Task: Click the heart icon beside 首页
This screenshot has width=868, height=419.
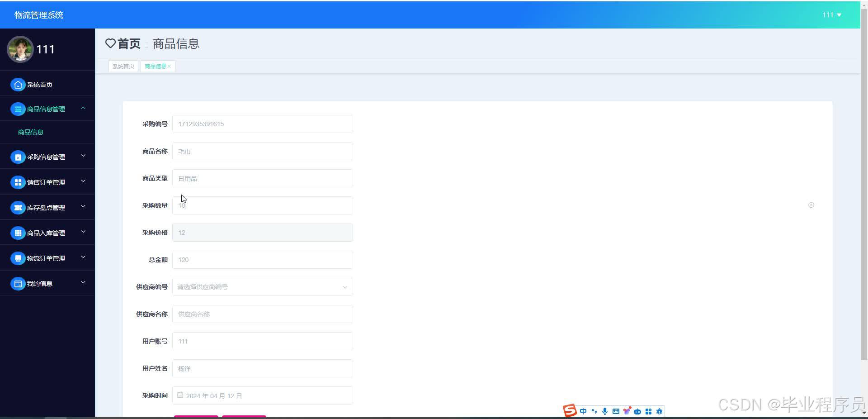Action: [x=110, y=43]
